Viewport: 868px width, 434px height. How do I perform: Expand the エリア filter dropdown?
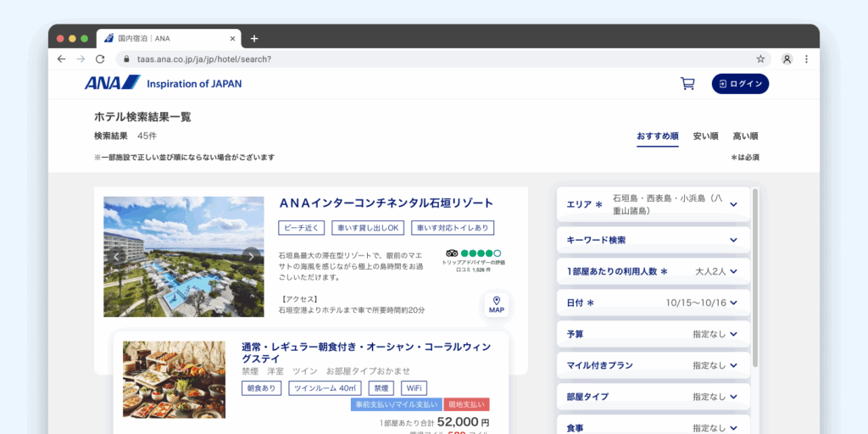coord(654,204)
